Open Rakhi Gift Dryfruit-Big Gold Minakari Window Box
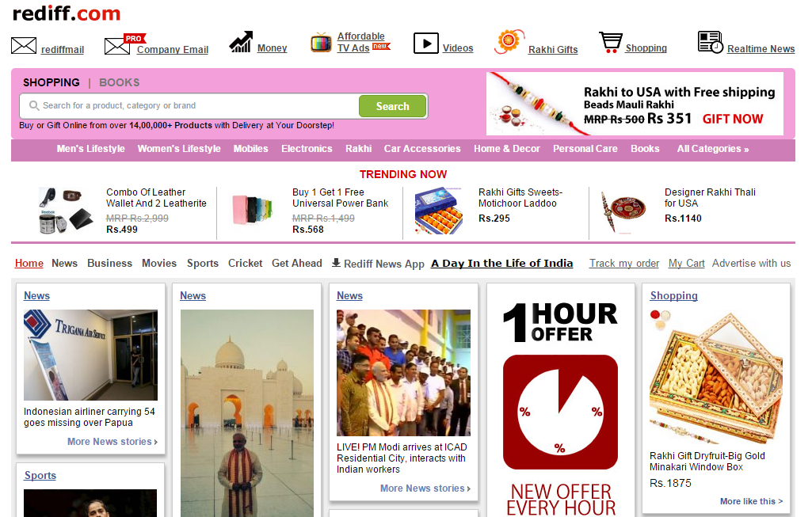 pos(707,461)
